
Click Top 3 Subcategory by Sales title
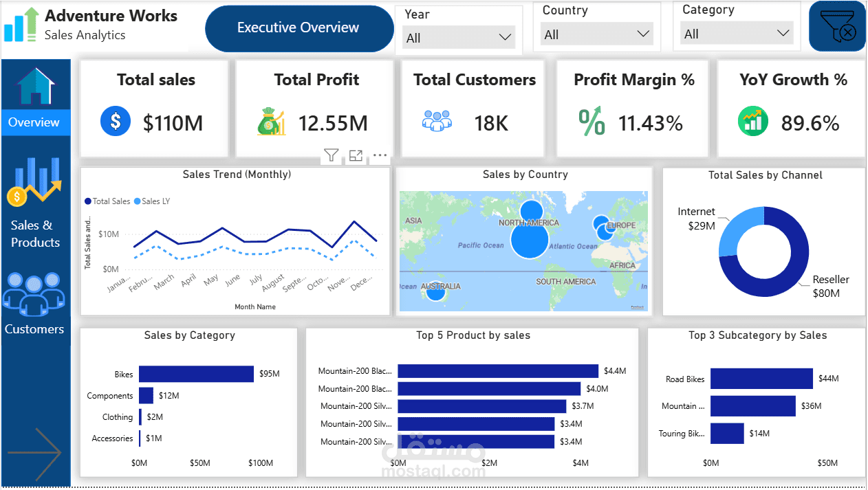click(x=758, y=335)
